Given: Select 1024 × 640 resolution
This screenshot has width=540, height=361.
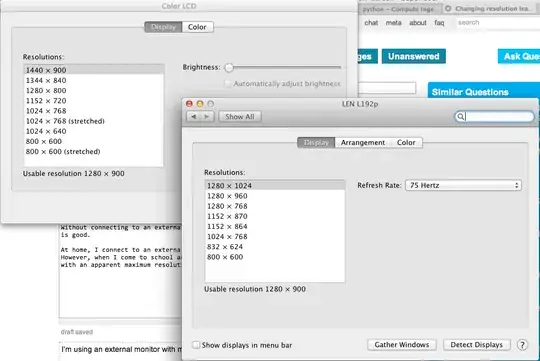Looking at the screenshot, I should pyautogui.click(x=94, y=131).
